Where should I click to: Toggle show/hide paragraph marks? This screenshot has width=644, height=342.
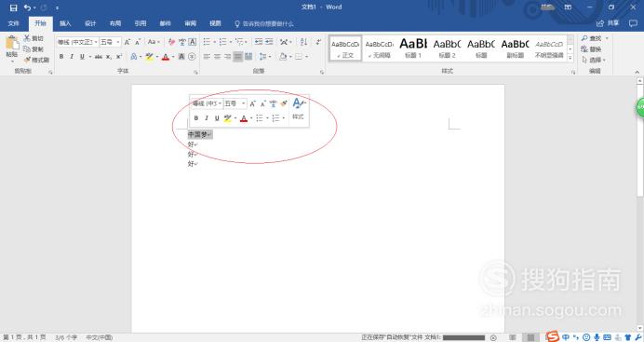click(318, 42)
